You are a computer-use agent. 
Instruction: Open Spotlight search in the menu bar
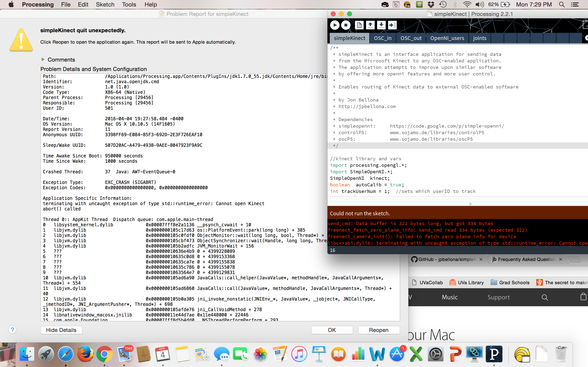coord(562,4)
